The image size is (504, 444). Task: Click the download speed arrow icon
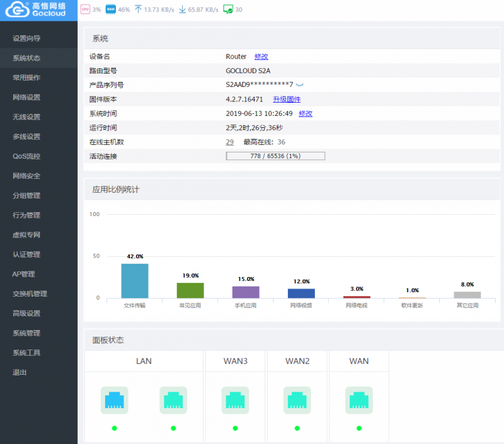pyautogui.click(x=182, y=9)
